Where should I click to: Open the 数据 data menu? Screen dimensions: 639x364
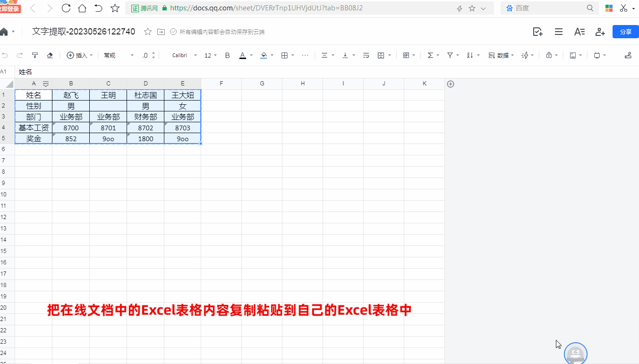[501, 55]
